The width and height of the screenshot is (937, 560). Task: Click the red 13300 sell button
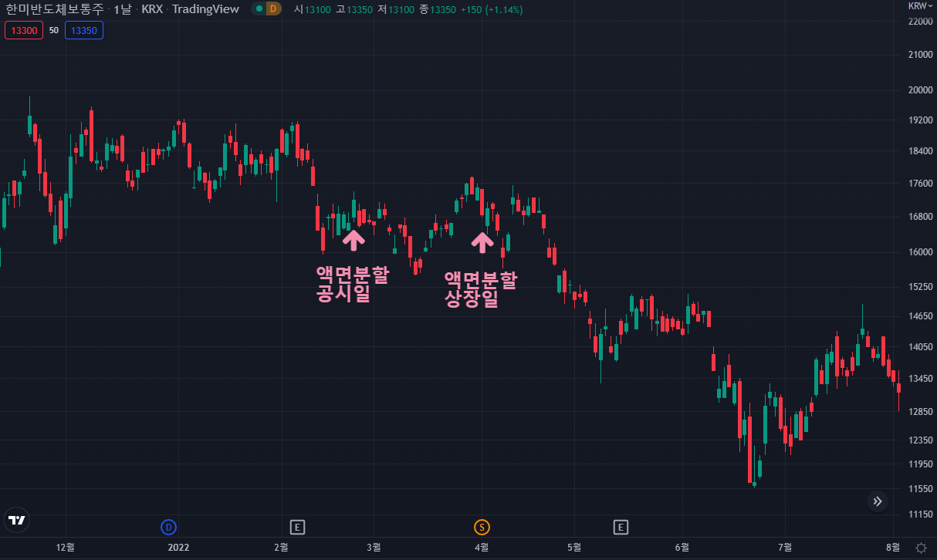pyautogui.click(x=23, y=30)
